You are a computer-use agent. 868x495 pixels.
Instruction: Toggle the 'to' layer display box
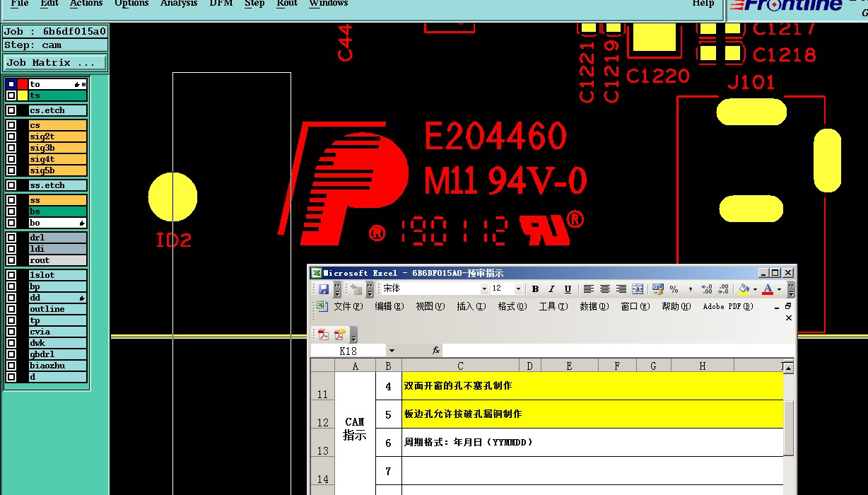coord(11,84)
